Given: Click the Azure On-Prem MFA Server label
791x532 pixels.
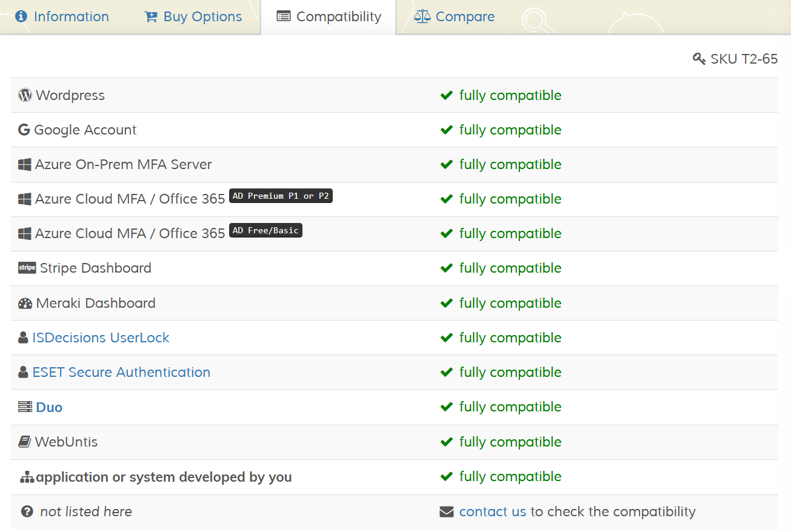Looking at the screenshot, I should coord(124,164).
